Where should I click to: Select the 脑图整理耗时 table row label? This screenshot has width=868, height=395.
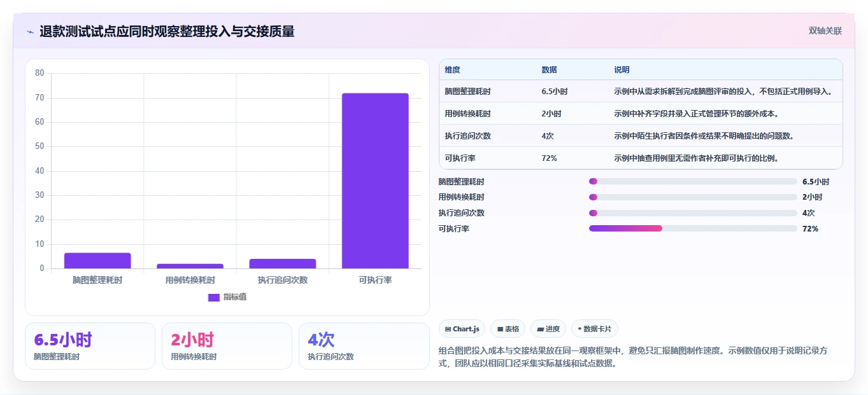pyautogui.click(x=468, y=92)
